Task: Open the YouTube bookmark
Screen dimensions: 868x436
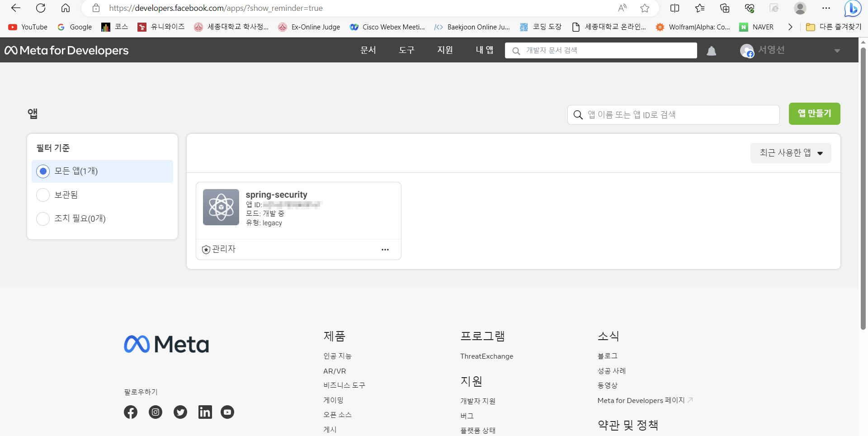Action: tap(28, 27)
